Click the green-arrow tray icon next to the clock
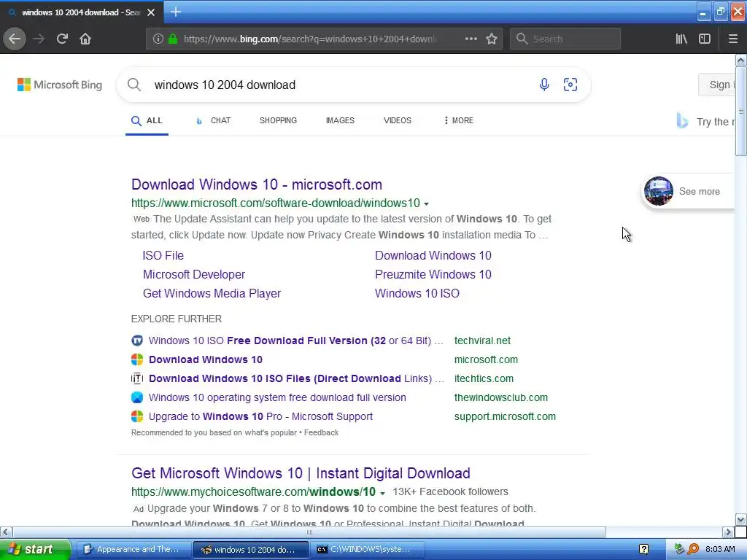This screenshot has height=560, width=747. (679, 550)
